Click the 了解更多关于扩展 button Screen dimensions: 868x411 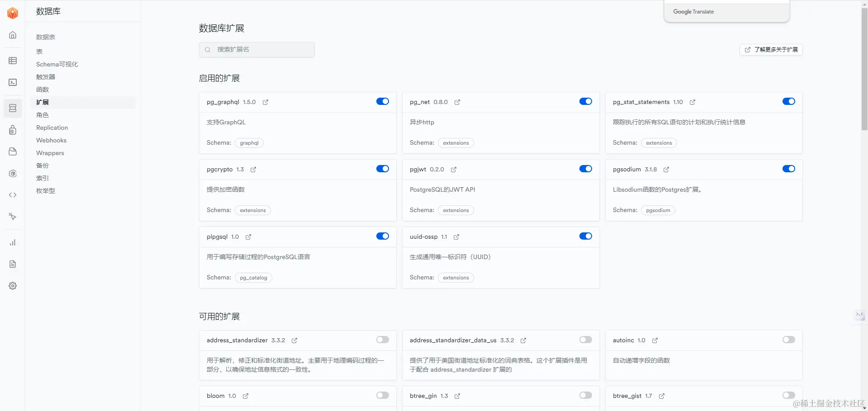771,50
